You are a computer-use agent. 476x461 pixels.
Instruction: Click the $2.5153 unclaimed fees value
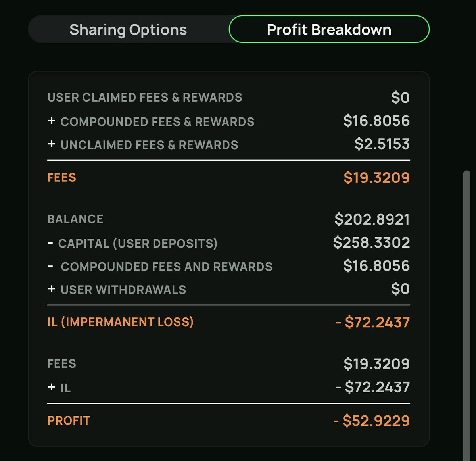(x=382, y=144)
